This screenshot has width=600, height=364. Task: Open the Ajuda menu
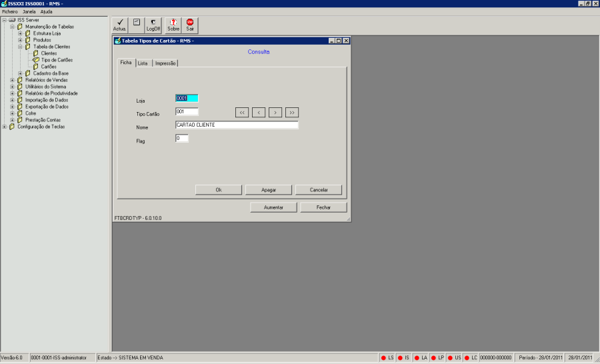[x=46, y=12]
